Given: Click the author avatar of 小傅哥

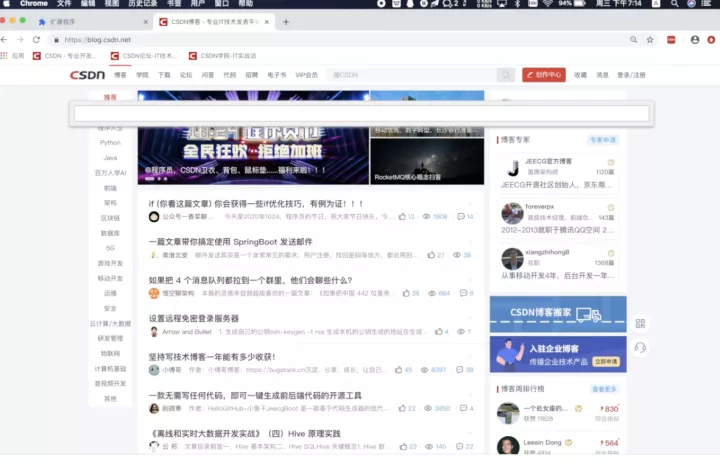Looking at the screenshot, I should 154,370.
